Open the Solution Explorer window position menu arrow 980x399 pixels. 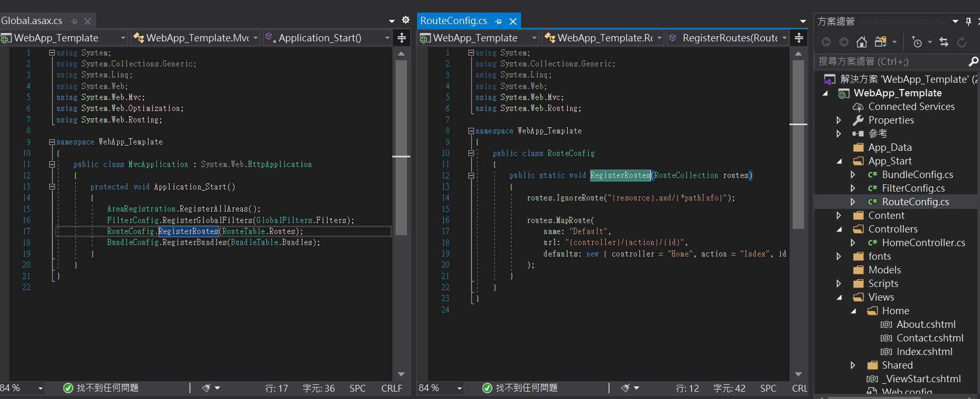[x=955, y=21]
